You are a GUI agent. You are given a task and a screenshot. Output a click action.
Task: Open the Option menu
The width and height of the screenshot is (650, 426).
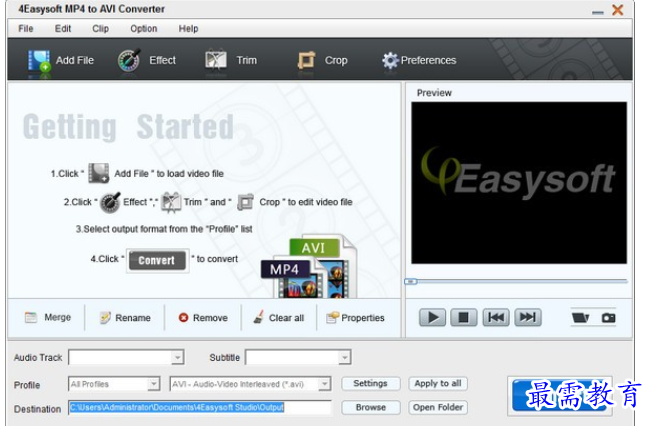pyautogui.click(x=143, y=29)
